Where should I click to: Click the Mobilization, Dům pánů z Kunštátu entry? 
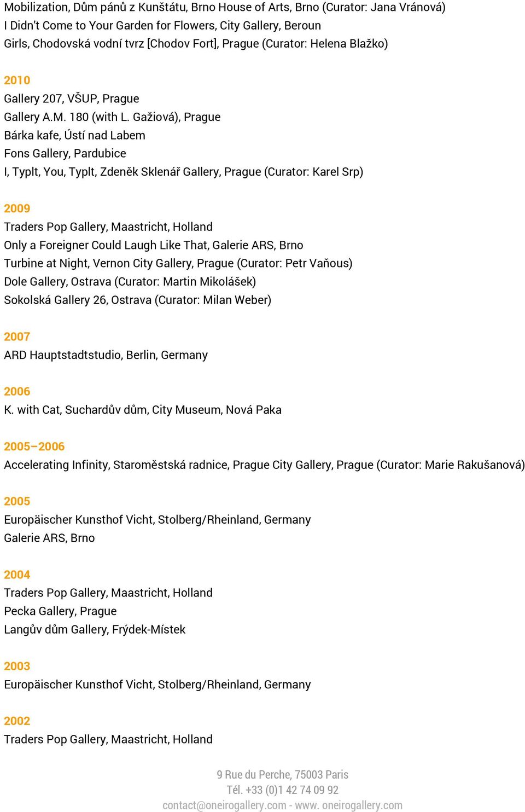tap(225, 8)
